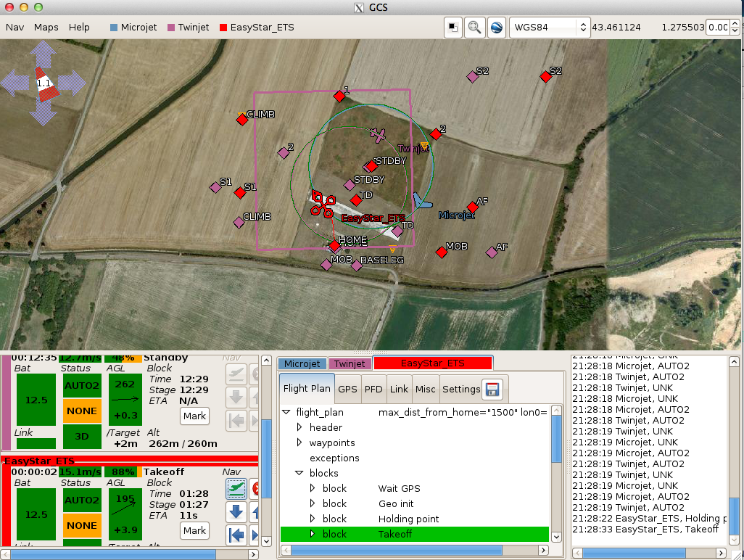Save the flight plan with the floppy icon
744x560 pixels.
(x=492, y=389)
